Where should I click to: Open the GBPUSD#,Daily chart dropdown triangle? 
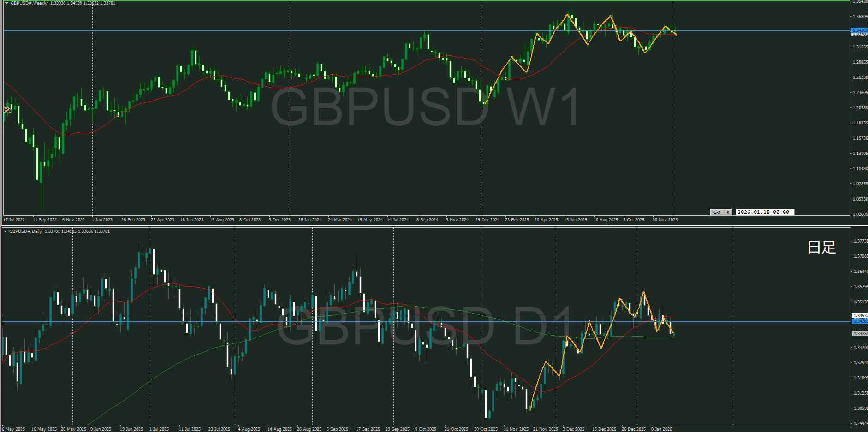pos(5,231)
